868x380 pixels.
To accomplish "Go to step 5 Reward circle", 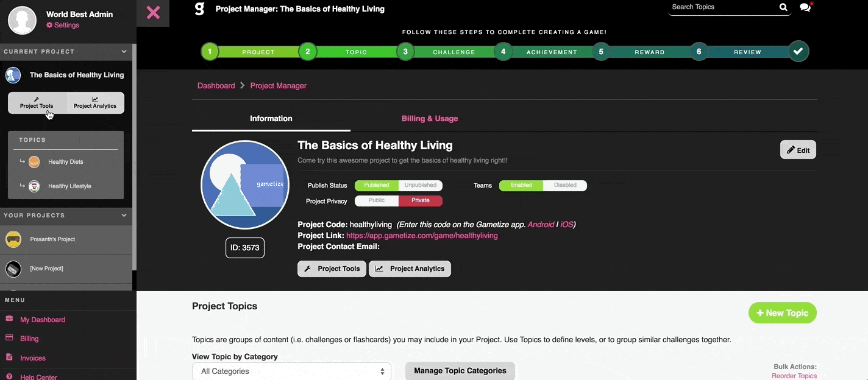I will coord(601,52).
